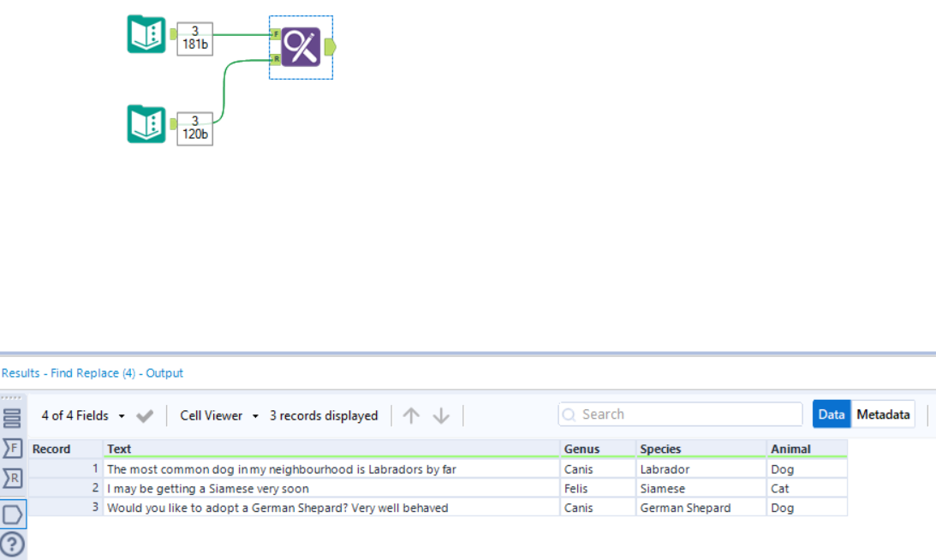Image resolution: width=936 pixels, height=560 pixels.
Task: Click the results layout icon in the sidebar
Action: click(12, 418)
